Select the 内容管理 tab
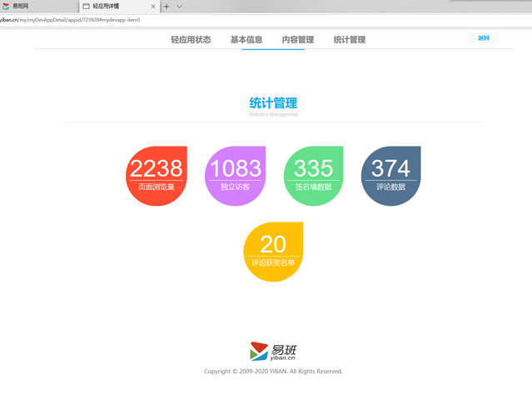This screenshot has height=395, width=532. 298,39
